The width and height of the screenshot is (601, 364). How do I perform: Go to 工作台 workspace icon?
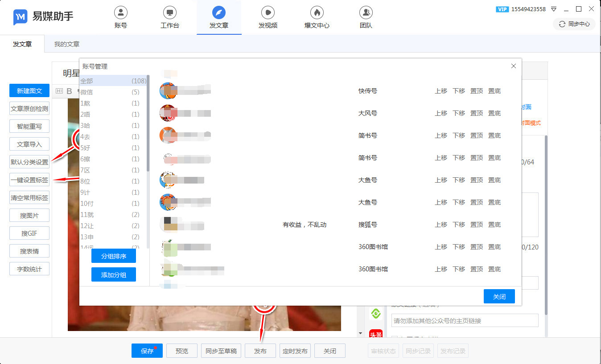coord(169,12)
